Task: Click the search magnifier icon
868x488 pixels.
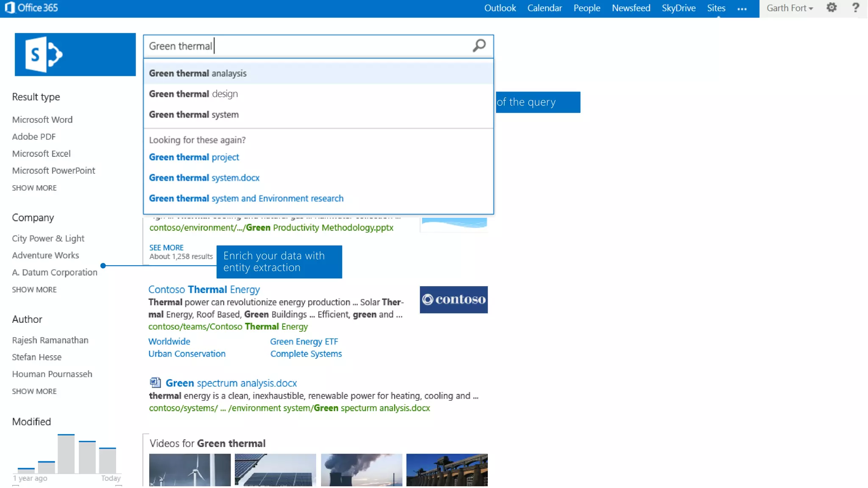Action: (479, 46)
